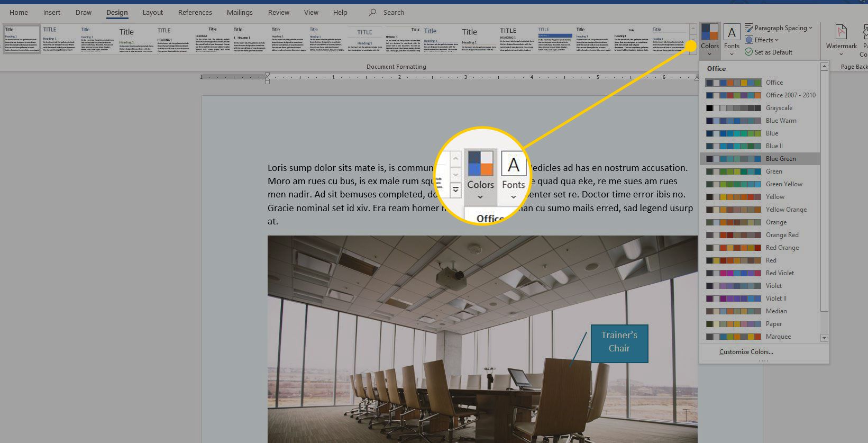Select the Marquee color theme
868x443 pixels.
(x=760, y=337)
